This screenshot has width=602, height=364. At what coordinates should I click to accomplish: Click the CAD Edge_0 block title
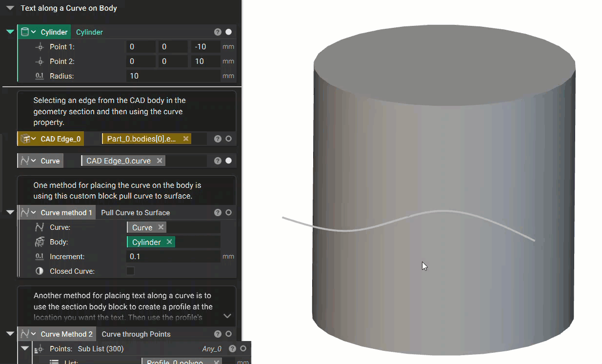60,139
